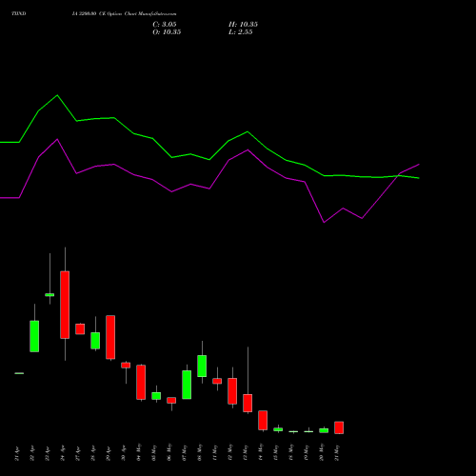Screen dimensions: 476x476
Task: Click the 15 May date label
Action: pos(276,452)
